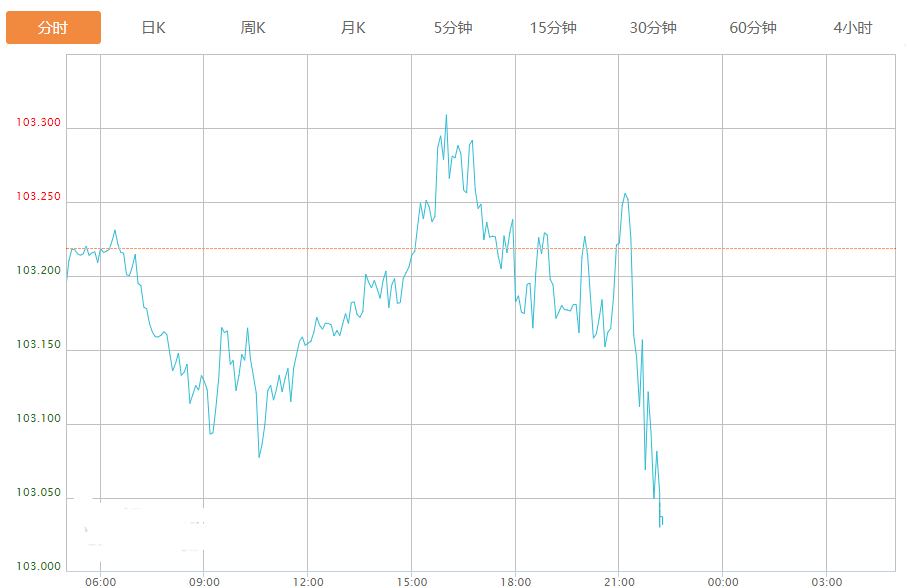Click the 103.300 price axis label
Screen dimensions: 907x588
[x=38, y=123]
